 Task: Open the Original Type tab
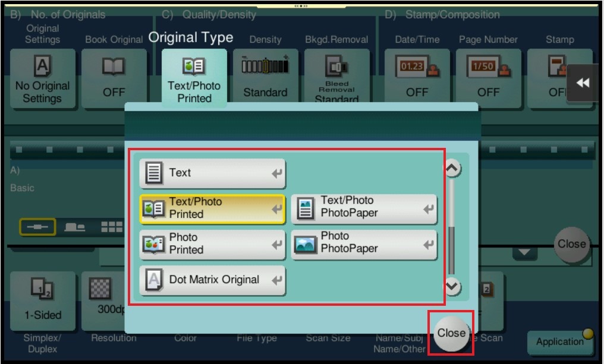[194, 78]
